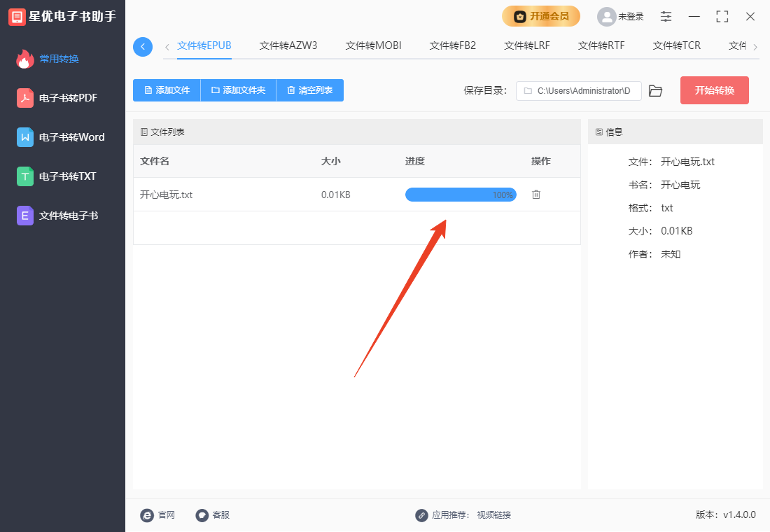Delete 开心电玩.txt with the trash icon

pos(536,195)
